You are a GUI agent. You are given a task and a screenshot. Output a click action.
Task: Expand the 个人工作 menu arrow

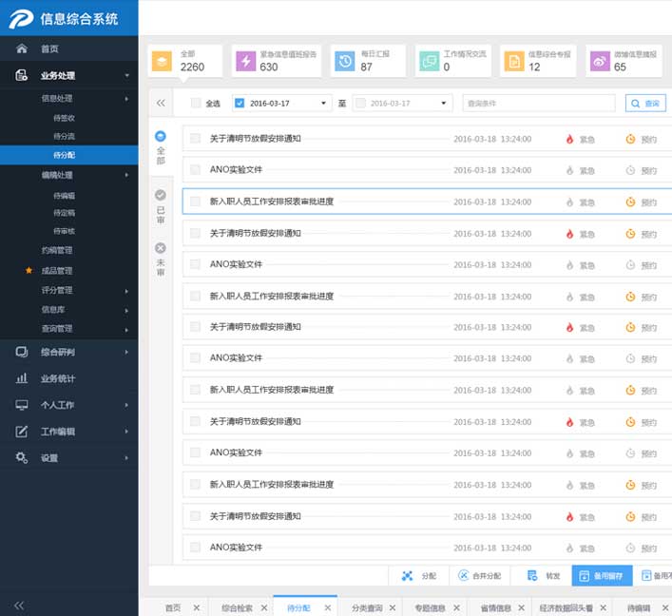point(126,405)
